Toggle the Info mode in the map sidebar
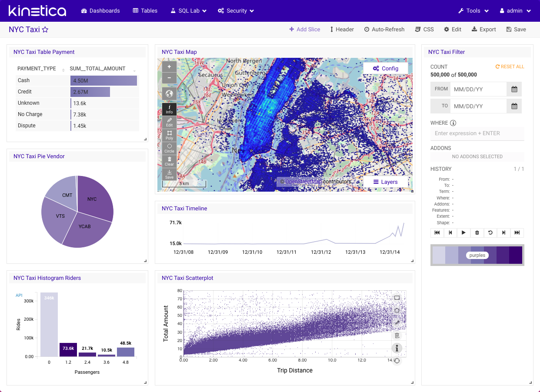Viewport: 540px width, 392px height. point(169,109)
